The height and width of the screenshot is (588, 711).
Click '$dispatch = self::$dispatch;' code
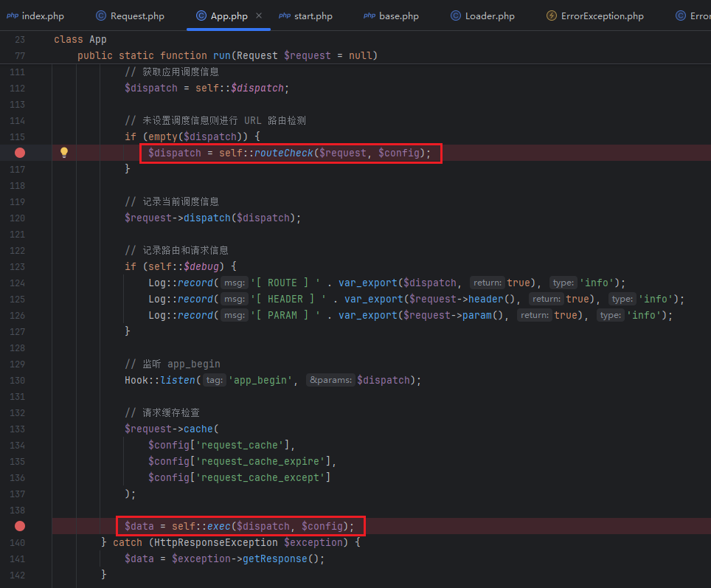207,88
